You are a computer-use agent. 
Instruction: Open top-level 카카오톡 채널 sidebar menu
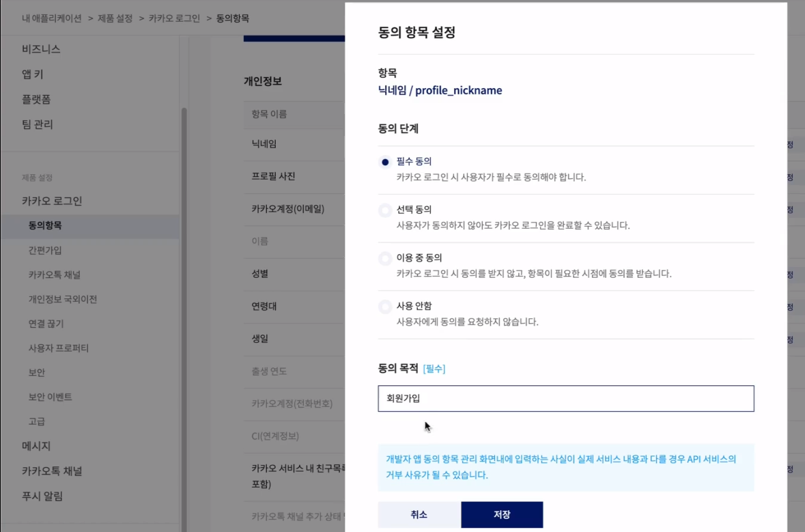52,471
